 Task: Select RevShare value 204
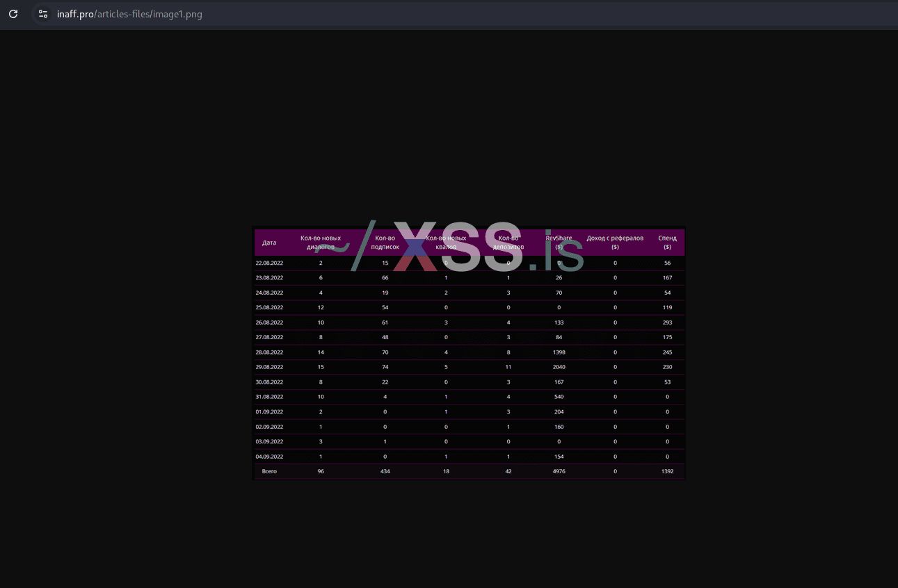559,412
